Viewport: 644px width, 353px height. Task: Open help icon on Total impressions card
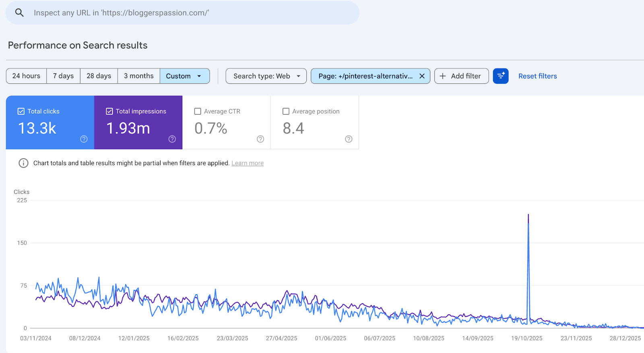[172, 139]
